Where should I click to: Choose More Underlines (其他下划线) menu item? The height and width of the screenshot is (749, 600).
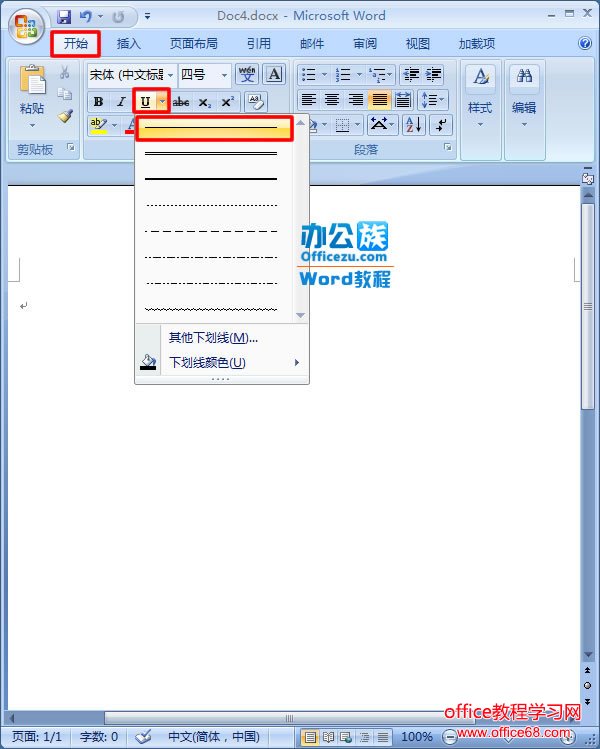pos(222,338)
